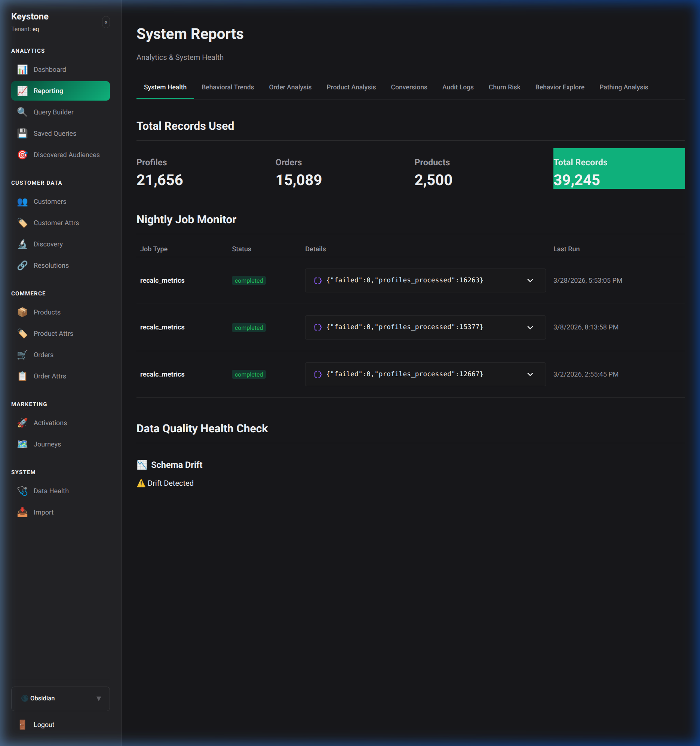The image size is (700, 746).
Task: Open the Dashboard analytics page
Action: [x=49, y=69]
